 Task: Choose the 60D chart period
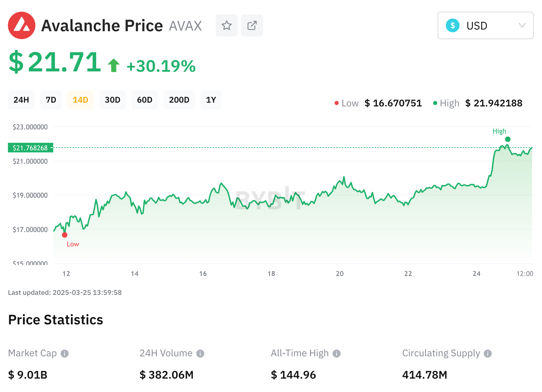click(x=145, y=100)
